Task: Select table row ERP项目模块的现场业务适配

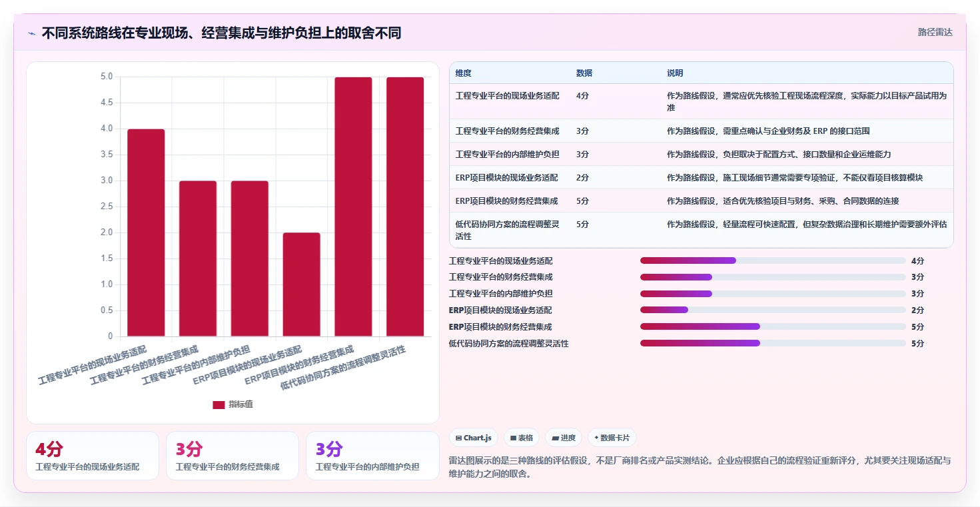Action: click(702, 177)
